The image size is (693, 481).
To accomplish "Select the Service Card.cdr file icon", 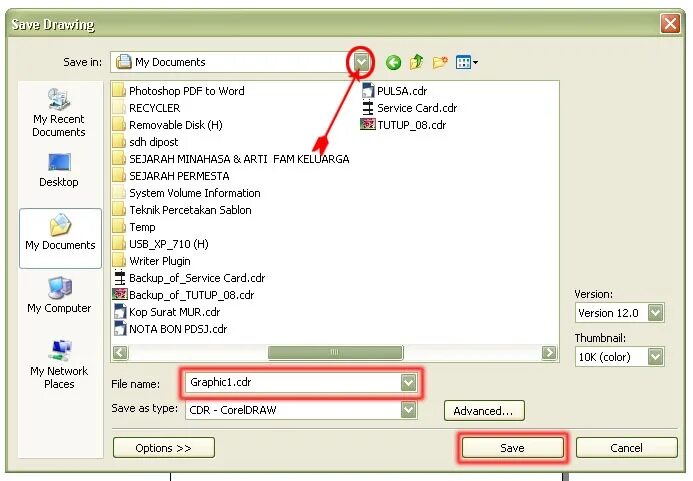I will [368, 108].
